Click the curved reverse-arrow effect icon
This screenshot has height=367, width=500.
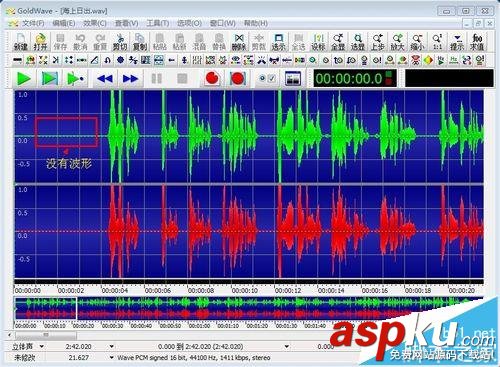[107, 60]
